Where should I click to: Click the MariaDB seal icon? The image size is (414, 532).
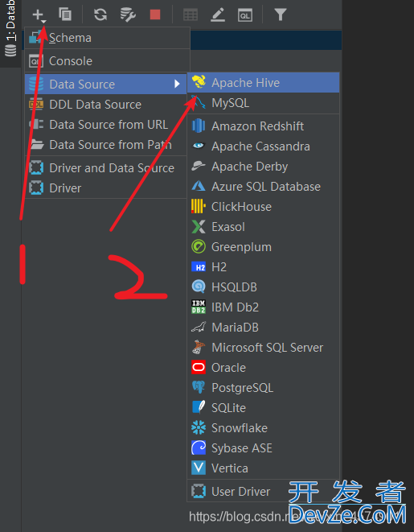(199, 327)
